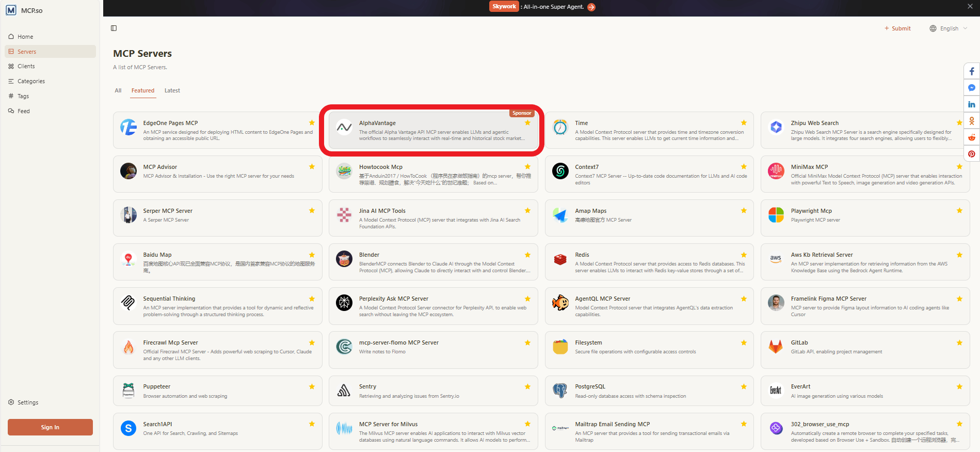
Task: Click the MCP Advisor avatar thumbnail
Action: [x=128, y=171]
